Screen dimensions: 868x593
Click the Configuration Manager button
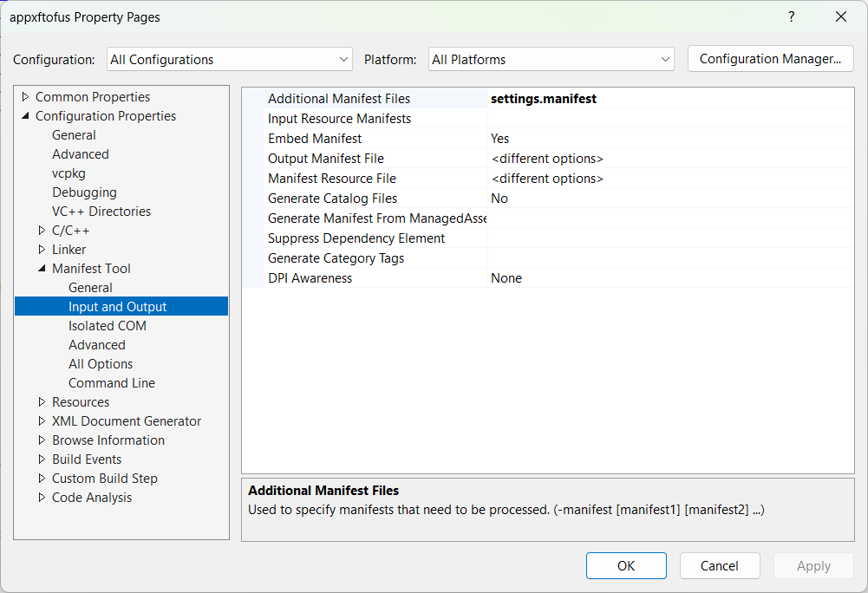pyautogui.click(x=770, y=59)
